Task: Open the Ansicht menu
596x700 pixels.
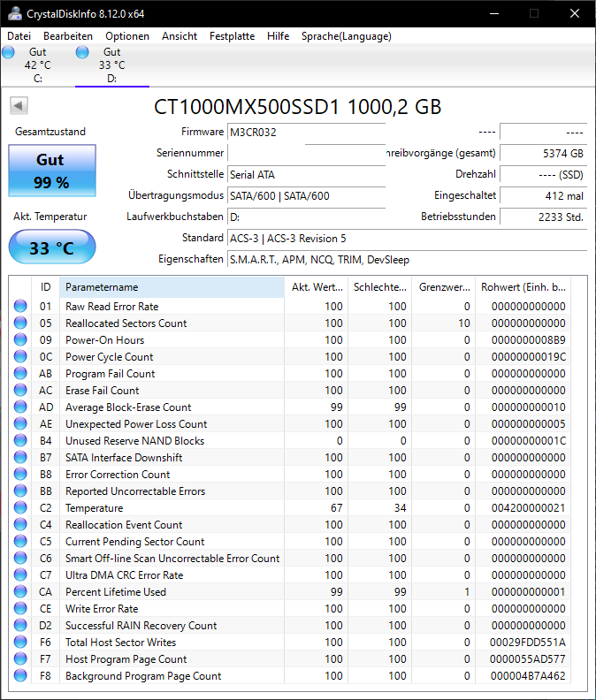Action: point(180,36)
